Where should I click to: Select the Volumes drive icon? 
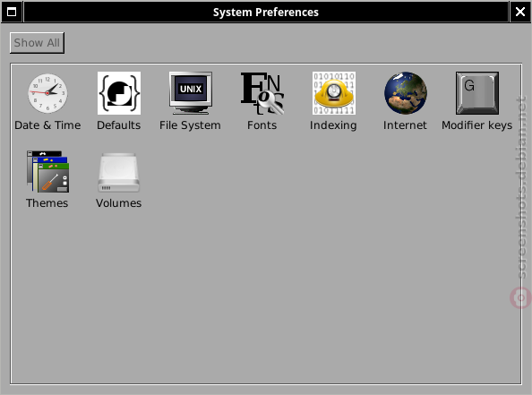[119, 172]
